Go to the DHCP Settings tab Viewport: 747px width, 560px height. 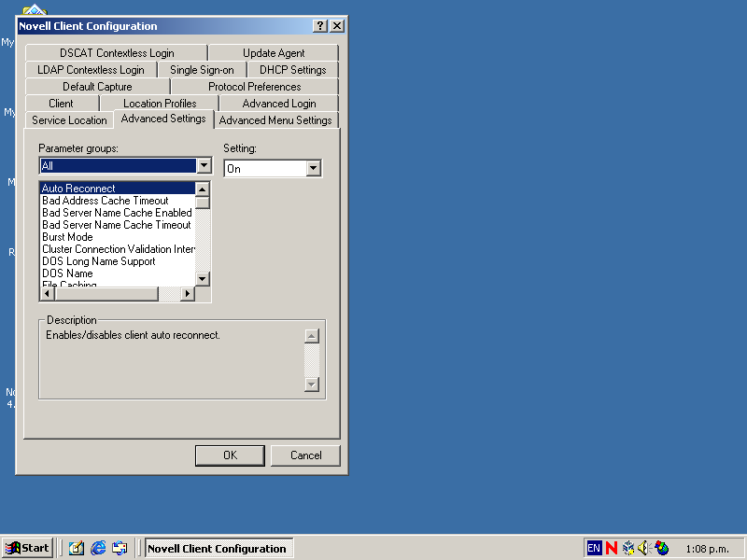pos(293,69)
